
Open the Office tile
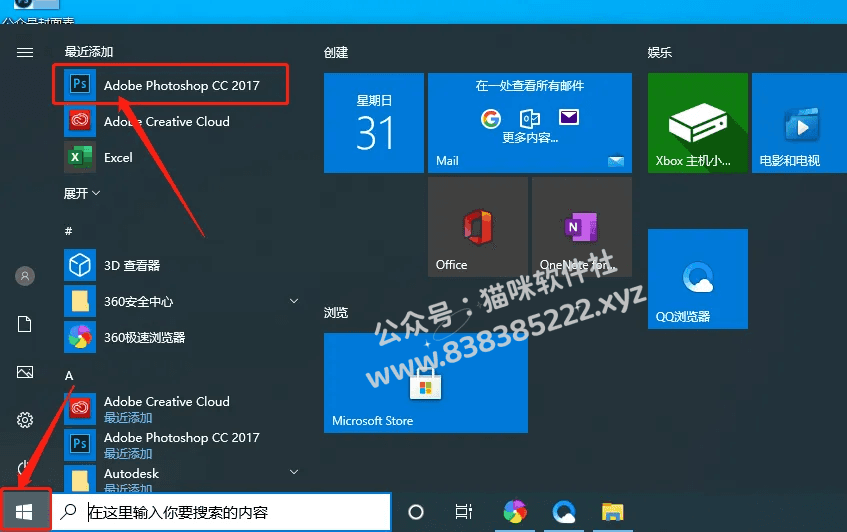[478, 227]
